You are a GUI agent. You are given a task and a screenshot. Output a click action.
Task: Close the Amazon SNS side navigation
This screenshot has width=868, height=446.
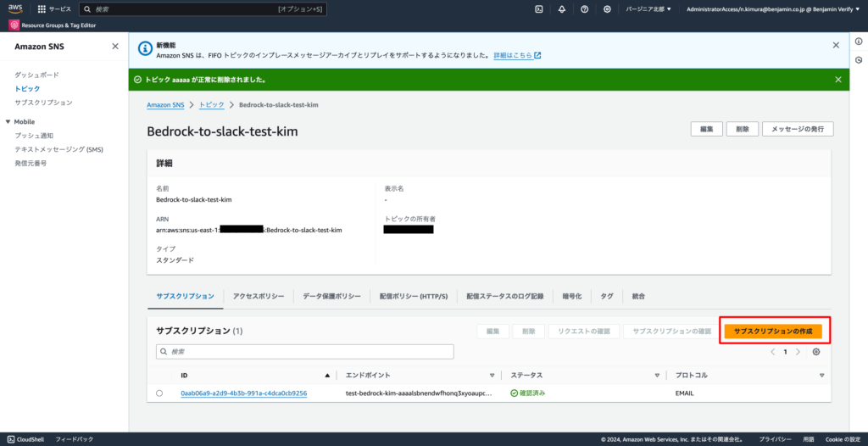(x=115, y=47)
